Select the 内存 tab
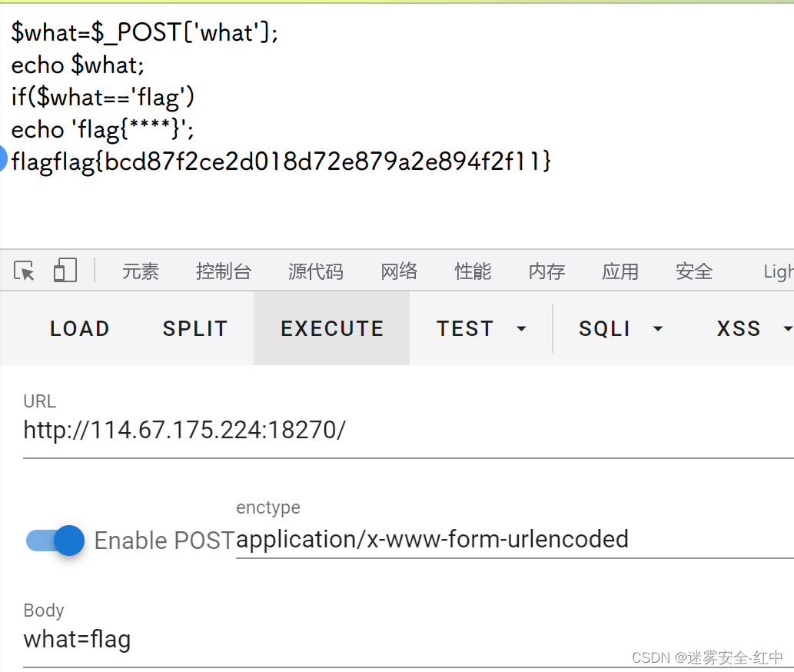794x672 pixels. pos(546,271)
